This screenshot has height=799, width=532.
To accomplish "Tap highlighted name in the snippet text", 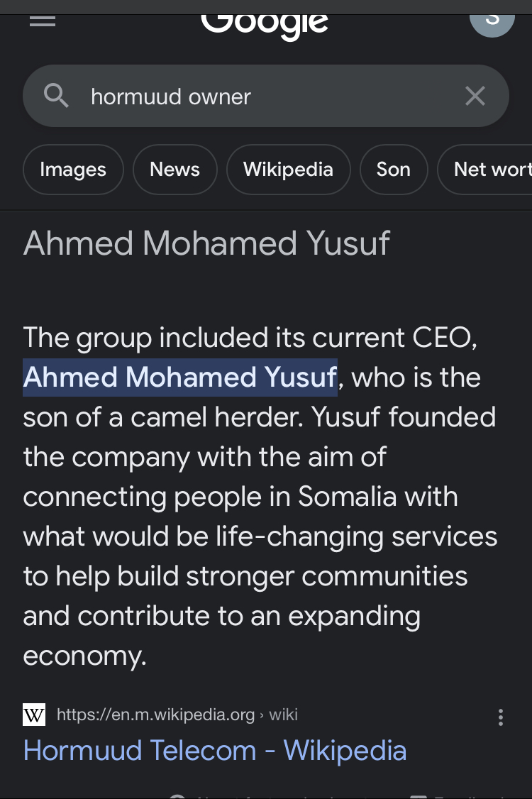I will click(179, 378).
